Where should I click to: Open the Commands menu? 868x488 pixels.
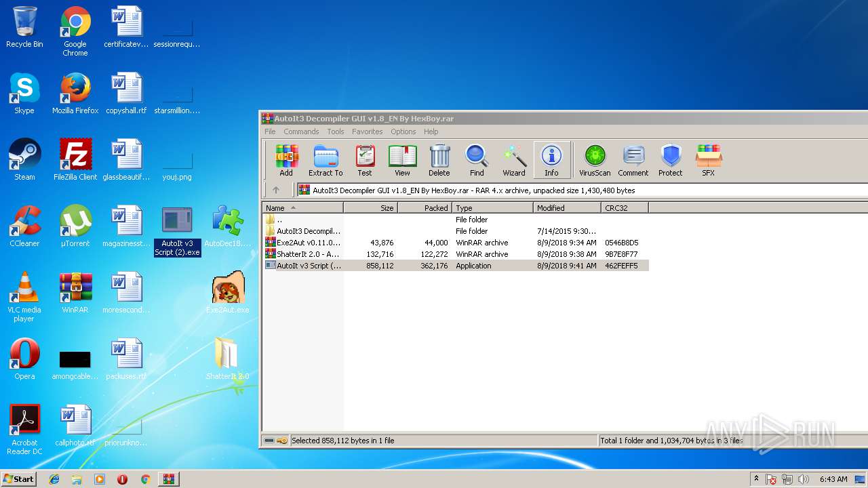[301, 131]
